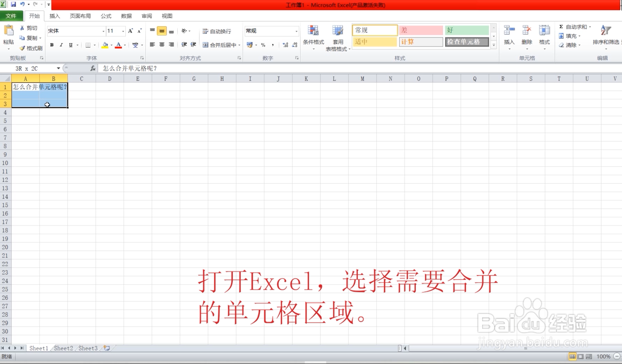The image size is (622, 364).
Task: Click the Insert cells (插入) icon
Action: coord(509,31)
